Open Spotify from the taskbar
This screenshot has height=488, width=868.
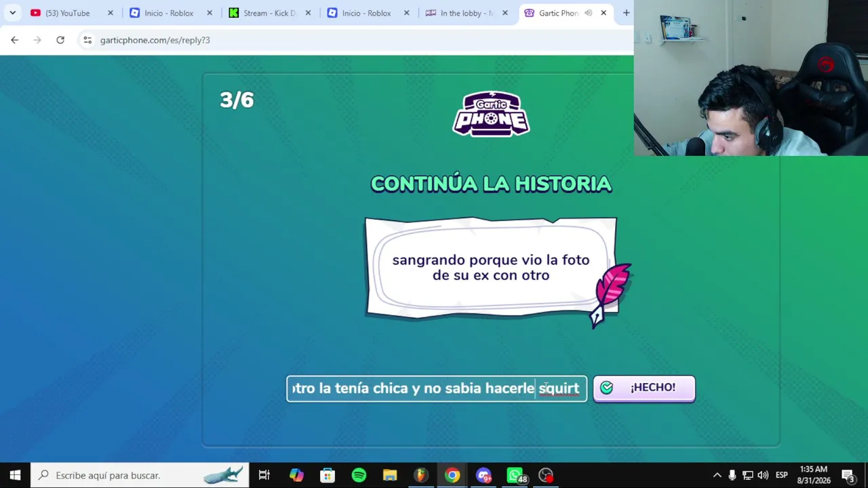click(x=359, y=475)
